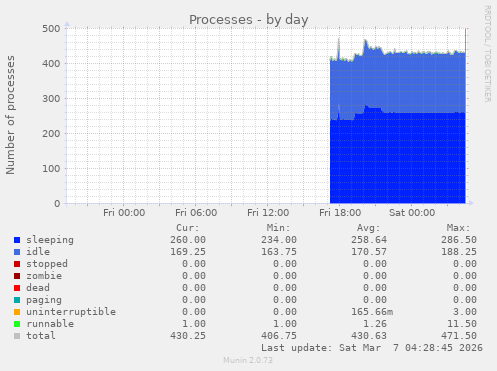Click the 'Number of processes' axis label
The width and height of the screenshot is (497, 371).
point(10,115)
